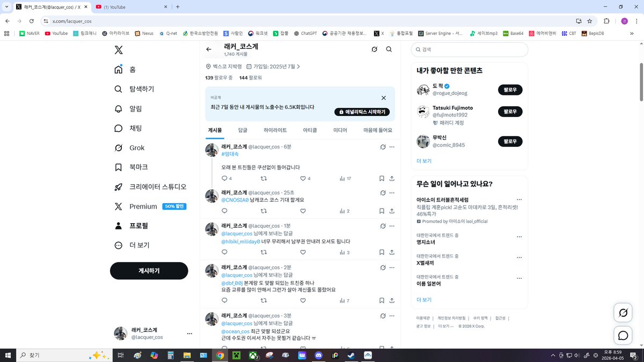Repost the #맘대속 tweet
The height and width of the screenshot is (362, 644).
point(263,178)
